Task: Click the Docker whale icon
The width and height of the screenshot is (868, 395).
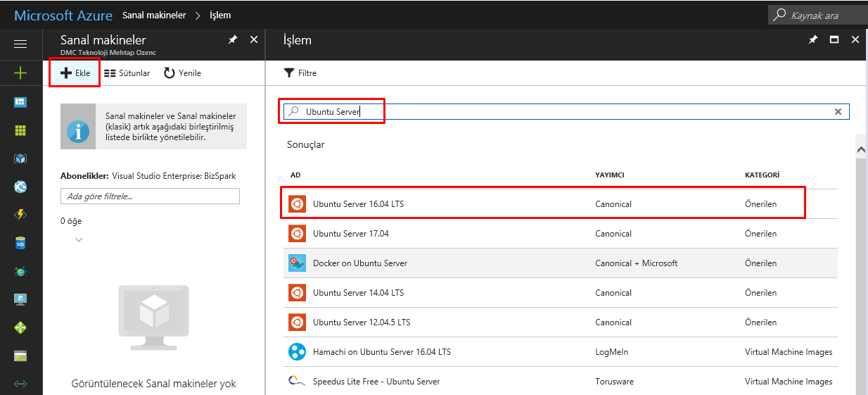Action: tap(297, 263)
